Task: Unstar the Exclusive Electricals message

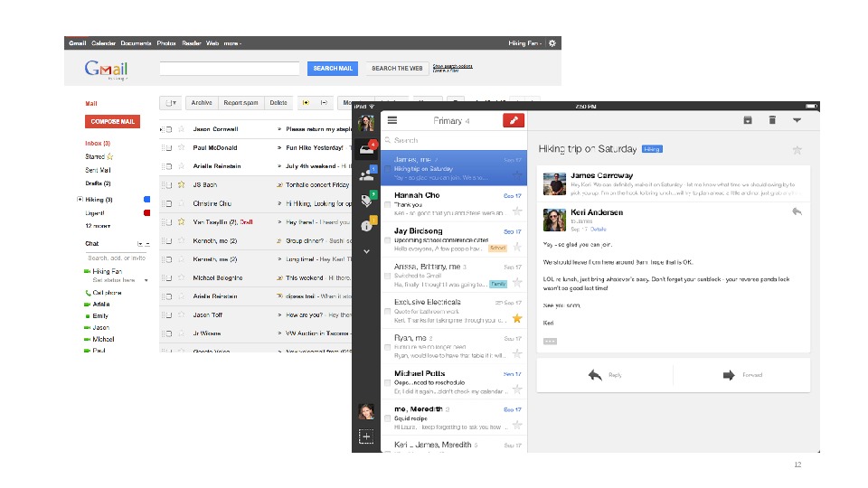Action: point(517,318)
